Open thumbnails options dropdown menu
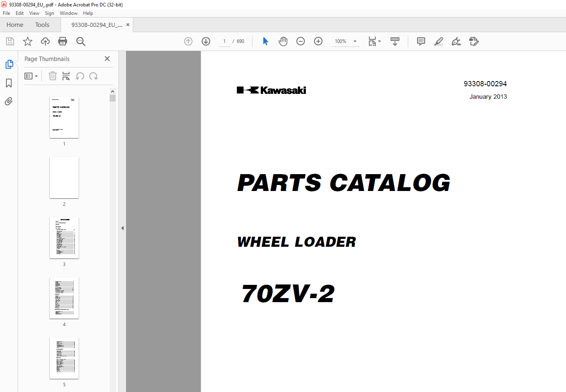This screenshot has height=392, width=566. (x=31, y=76)
